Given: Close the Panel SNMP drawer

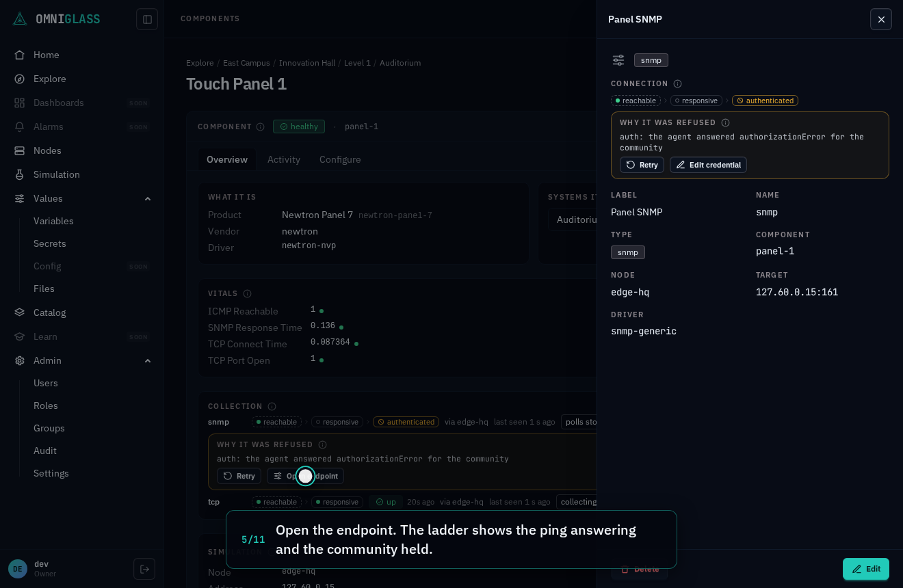Looking at the screenshot, I should [881, 19].
